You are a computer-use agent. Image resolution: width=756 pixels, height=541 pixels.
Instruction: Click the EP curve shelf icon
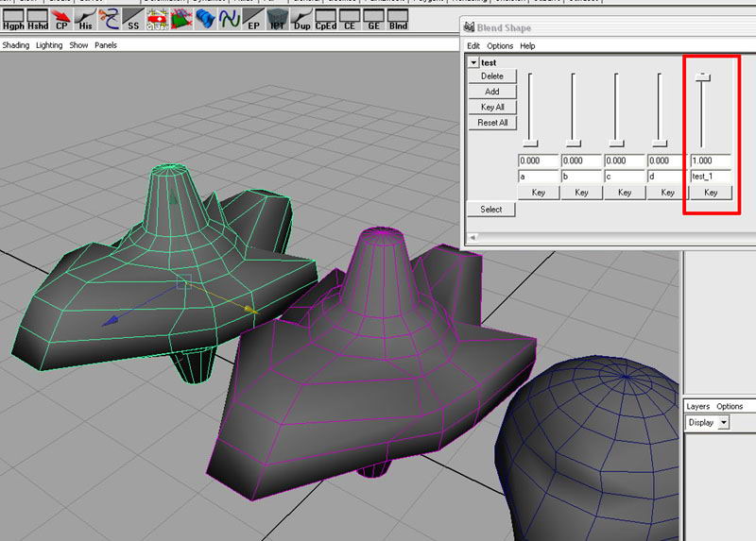click(x=253, y=19)
